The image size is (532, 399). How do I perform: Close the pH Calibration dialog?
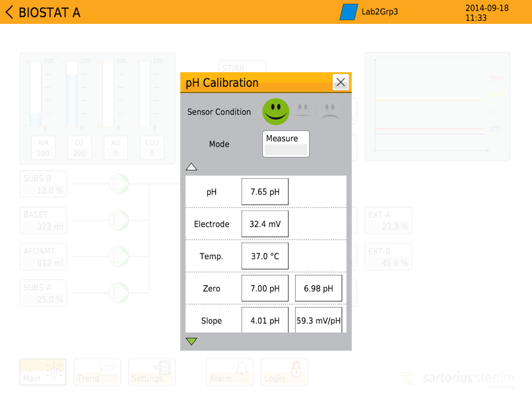(x=340, y=82)
